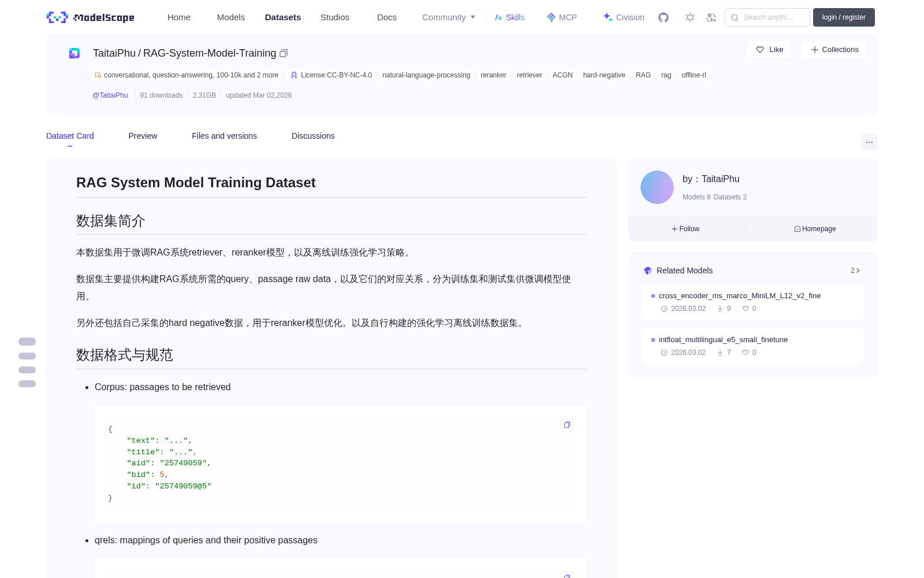Copy the Corpus JSON code block
Image resolution: width=924 pixels, height=578 pixels.
tap(567, 425)
